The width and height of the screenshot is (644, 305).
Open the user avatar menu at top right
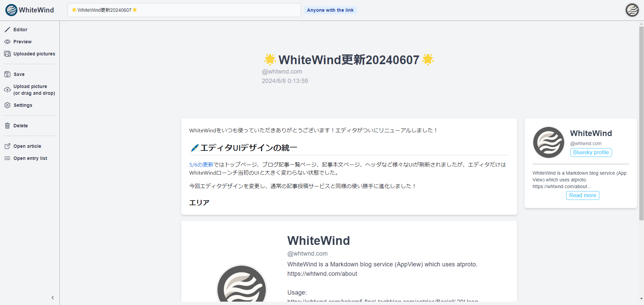coord(632,10)
